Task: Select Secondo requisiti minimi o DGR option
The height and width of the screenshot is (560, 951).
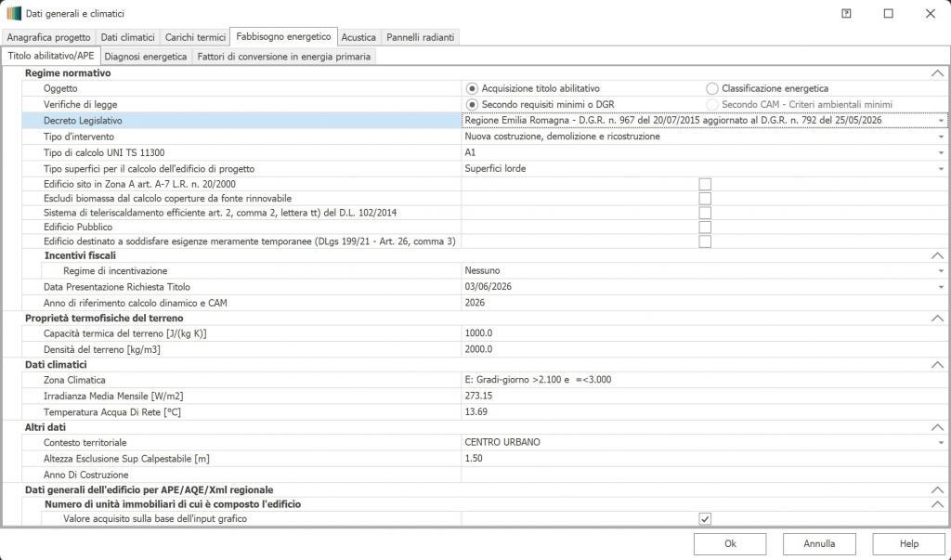Action: (472, 104)
